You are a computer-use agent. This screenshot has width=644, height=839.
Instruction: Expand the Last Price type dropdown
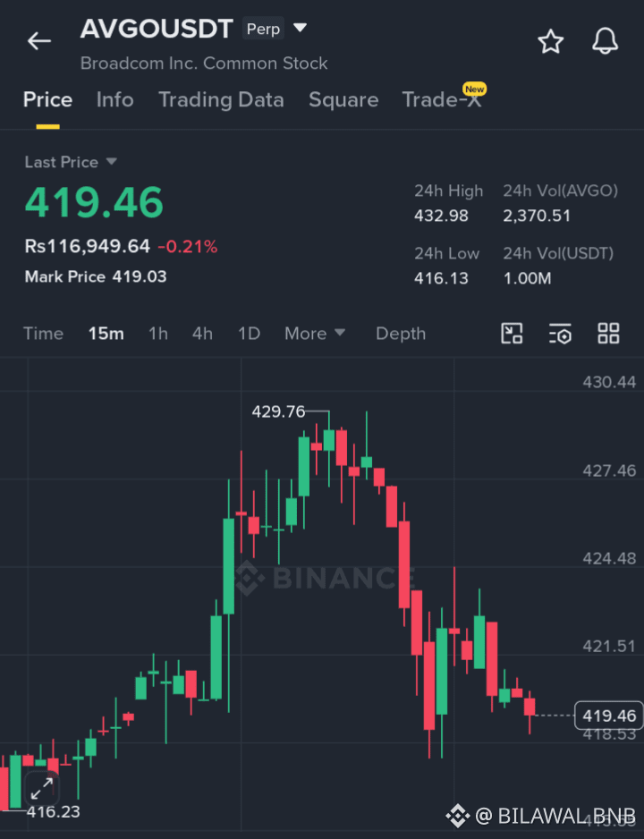click(x=112, y=162)
